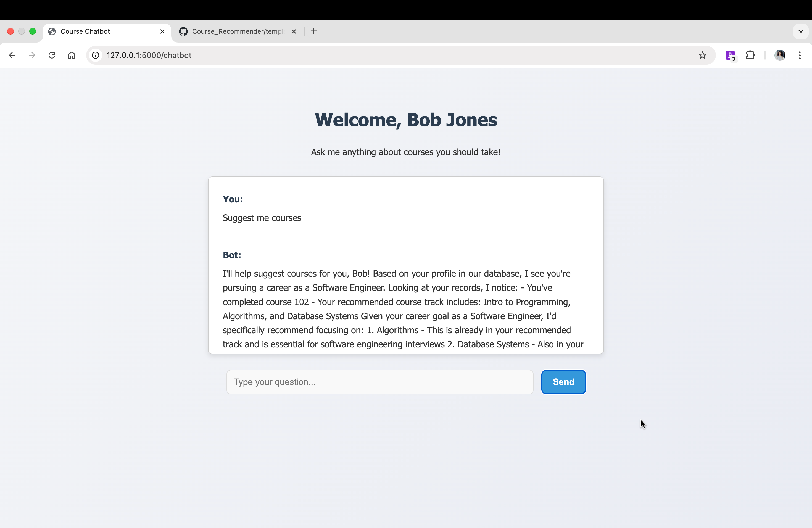This screenshot has height=528, width=812.
Task: Expand the tab search chevron
Action: tap(801, 31)
